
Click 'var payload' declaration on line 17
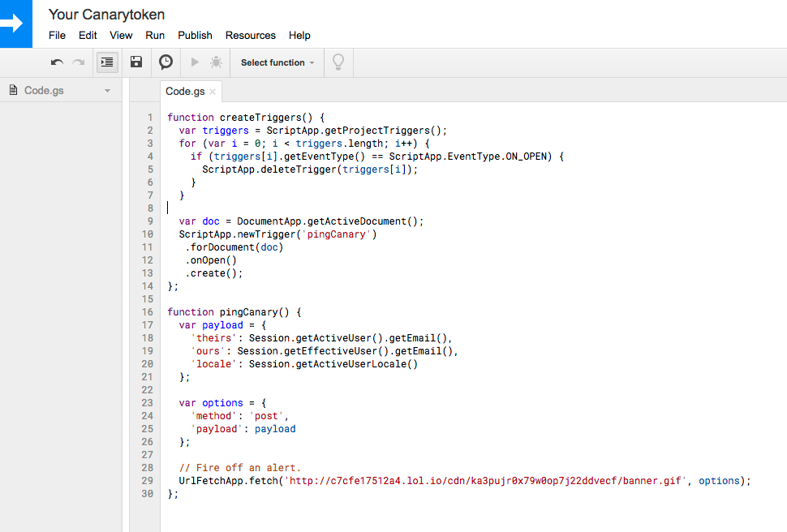coord(211,325)
